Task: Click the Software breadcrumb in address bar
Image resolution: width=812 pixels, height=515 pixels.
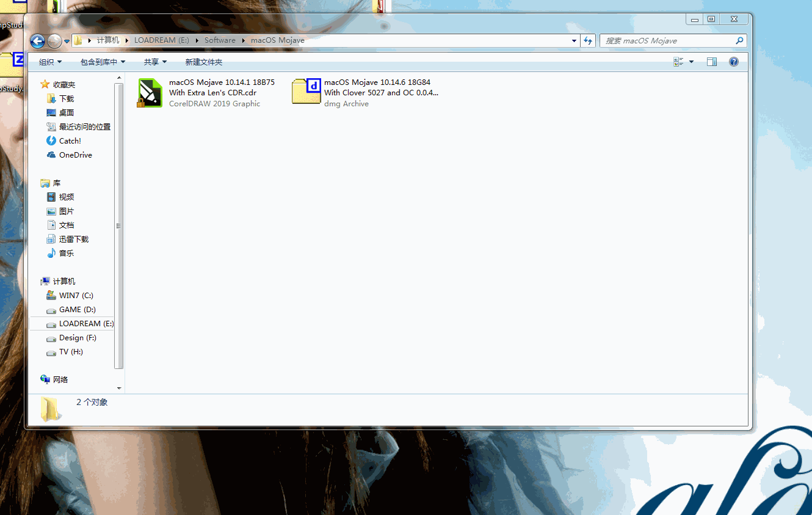Action: click(x=220, y=40)
